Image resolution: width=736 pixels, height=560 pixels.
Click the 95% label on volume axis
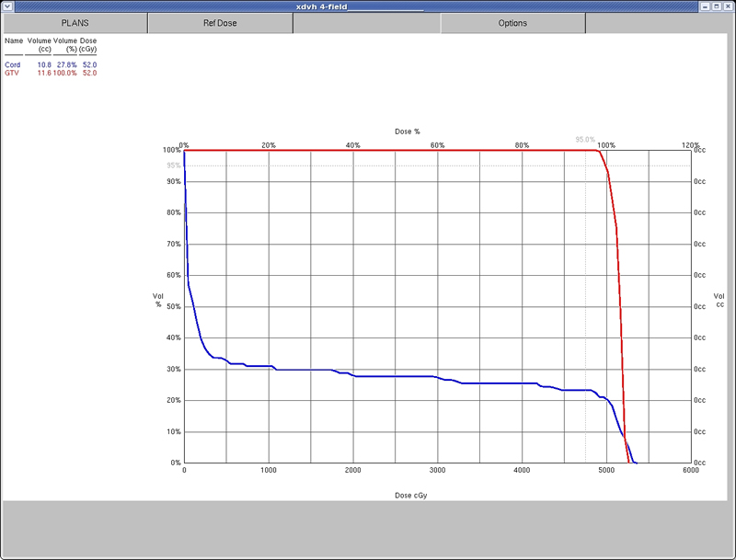coord(173,166)
